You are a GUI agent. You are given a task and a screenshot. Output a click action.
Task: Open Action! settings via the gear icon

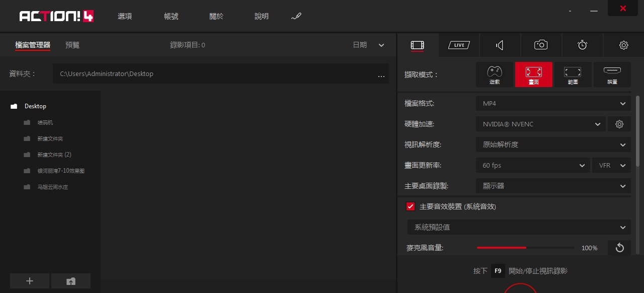(x=624, y=45)
